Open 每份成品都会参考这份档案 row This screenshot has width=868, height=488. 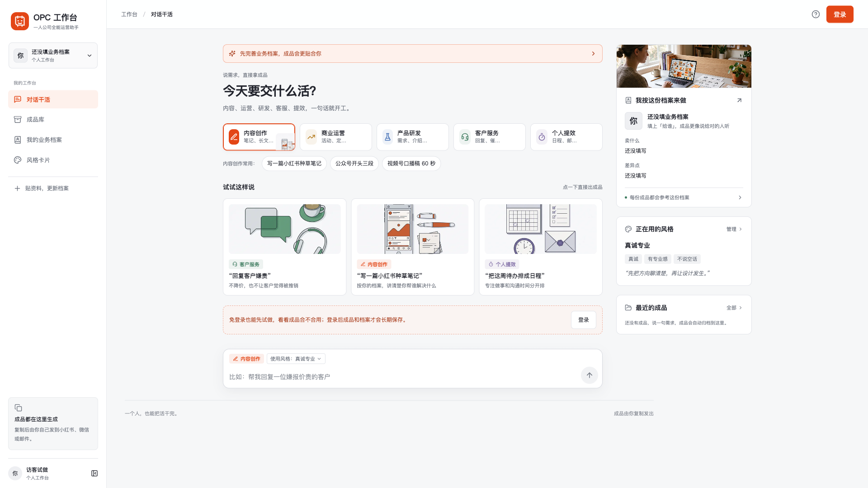point(684,197)
